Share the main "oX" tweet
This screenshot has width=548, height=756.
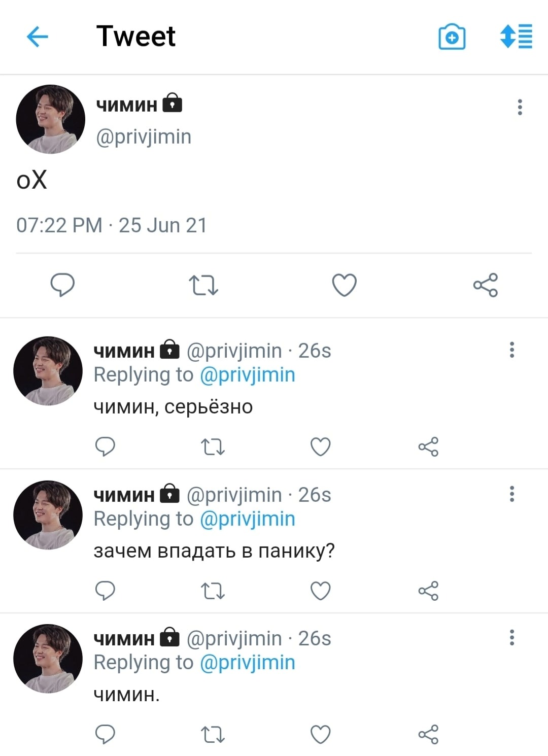point(486,285)
